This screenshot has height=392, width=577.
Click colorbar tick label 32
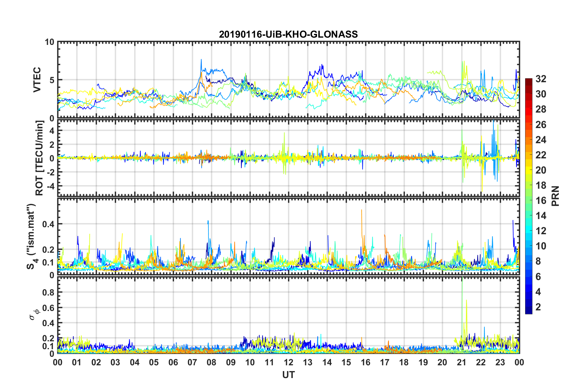541,79
